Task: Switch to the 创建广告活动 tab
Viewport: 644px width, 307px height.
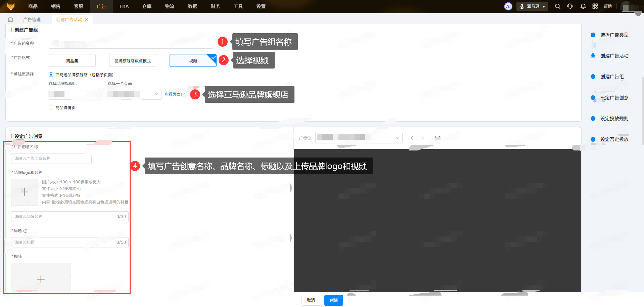Action: tap(69, 19)
